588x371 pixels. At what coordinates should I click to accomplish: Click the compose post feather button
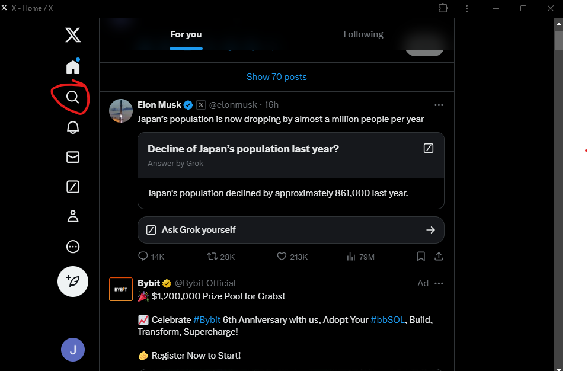coord(73,282)
